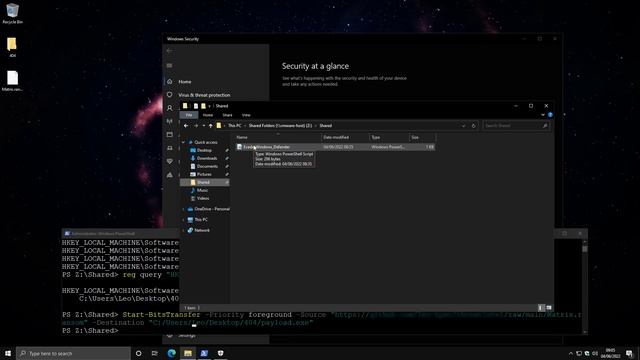Refresh the Shared folder view
This screenshot has width=640, height=360.
tap(473, 126)
